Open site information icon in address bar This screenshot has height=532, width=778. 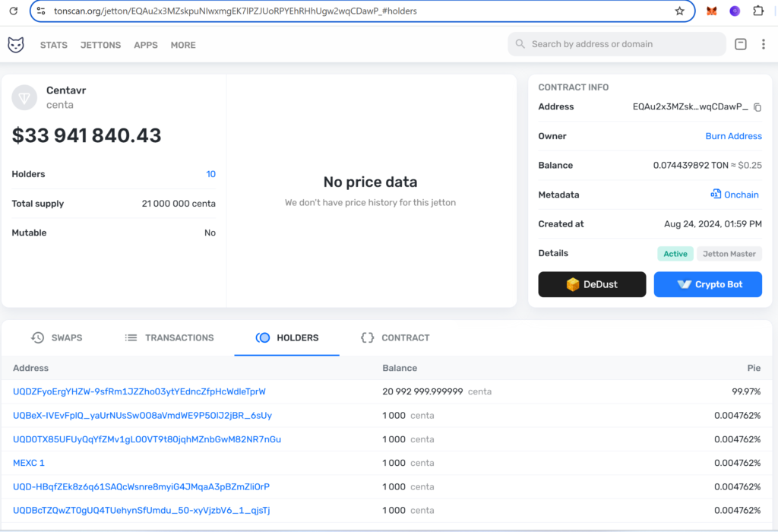tap(41, 11)
